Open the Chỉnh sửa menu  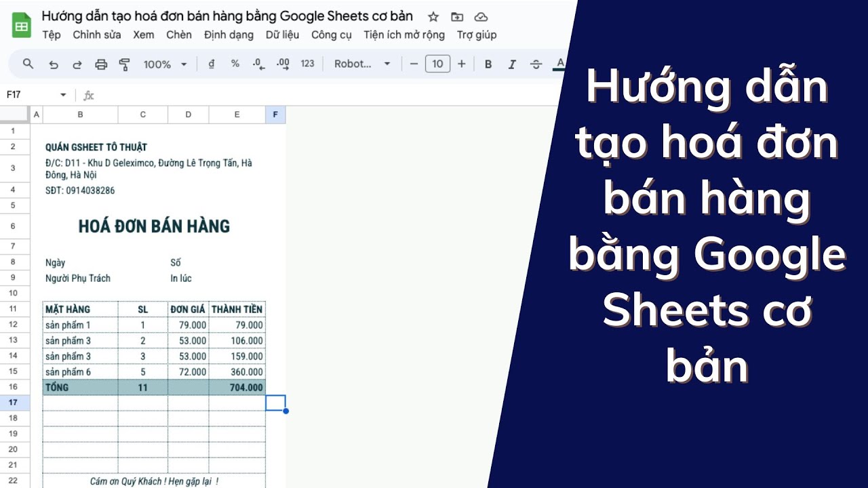point(97,35)
